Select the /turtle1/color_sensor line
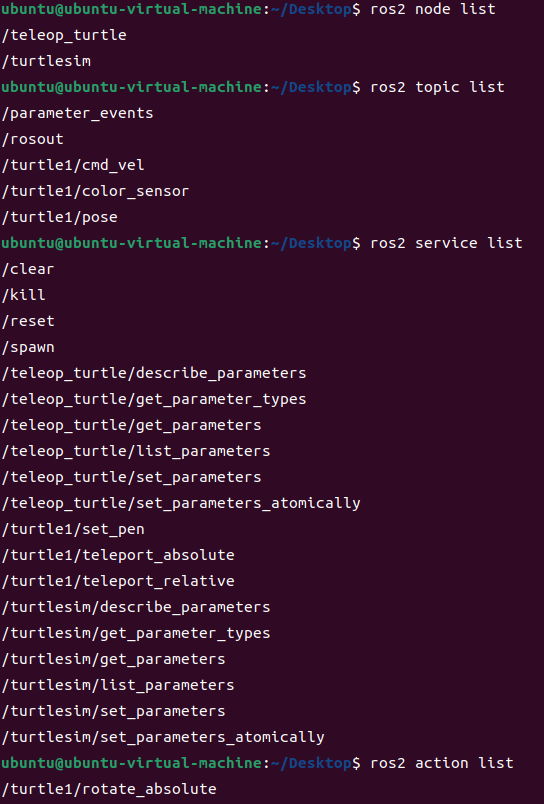Screen dimensions: 544x804 [95, 191]
